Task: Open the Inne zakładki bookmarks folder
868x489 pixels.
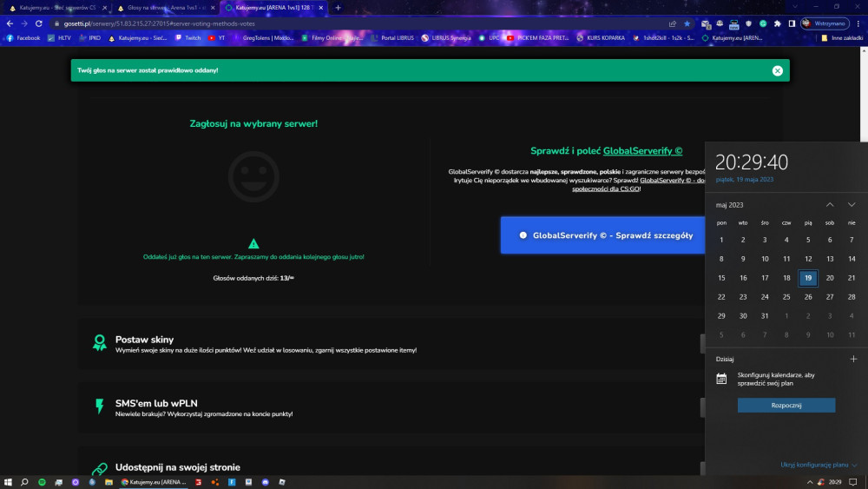Action: (x=842, y=38)
